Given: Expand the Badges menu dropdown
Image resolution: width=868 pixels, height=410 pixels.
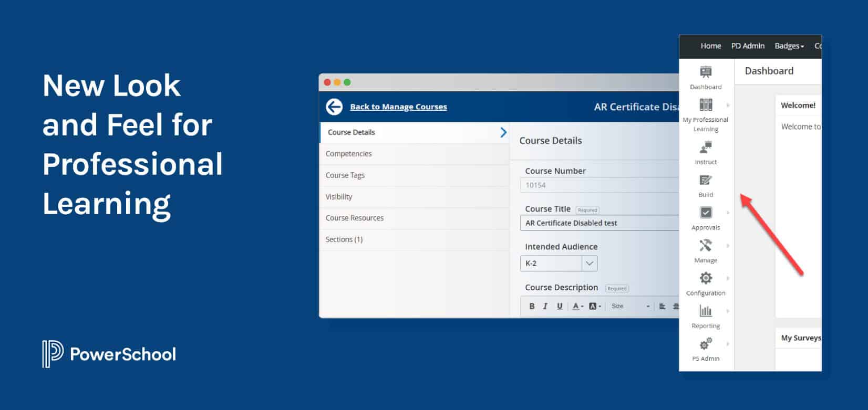Looking at the screenshot, I should click(789, 46).
